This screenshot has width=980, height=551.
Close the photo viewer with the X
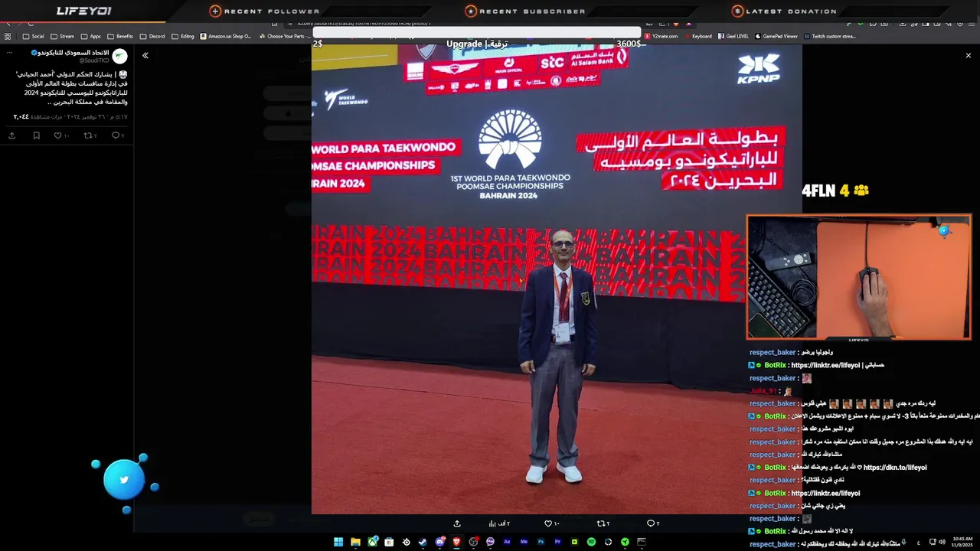(x=968, y=55)
